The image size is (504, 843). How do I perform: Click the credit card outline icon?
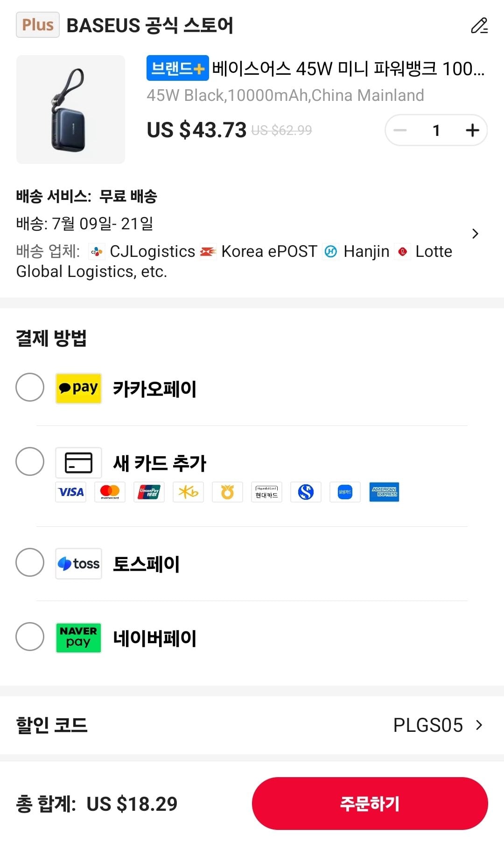tap(78, 462)
